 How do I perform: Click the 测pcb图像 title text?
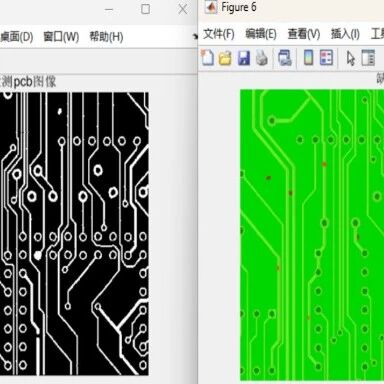coord(28,82)
